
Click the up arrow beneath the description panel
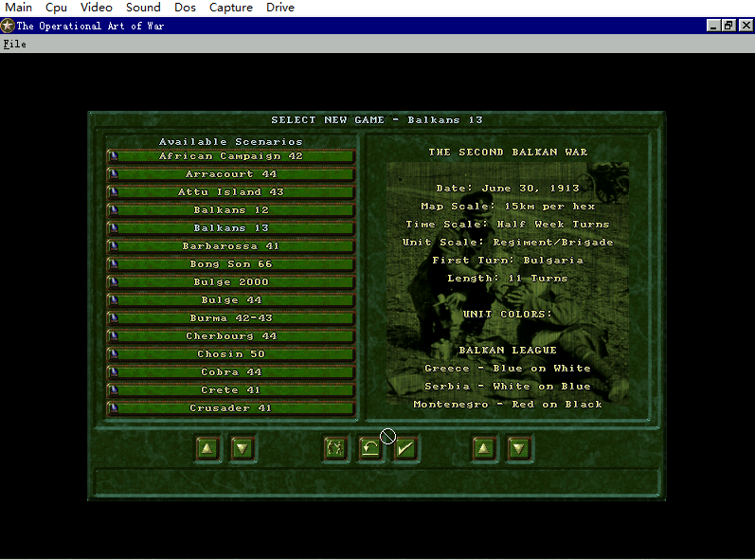click(x=484, y=449)
